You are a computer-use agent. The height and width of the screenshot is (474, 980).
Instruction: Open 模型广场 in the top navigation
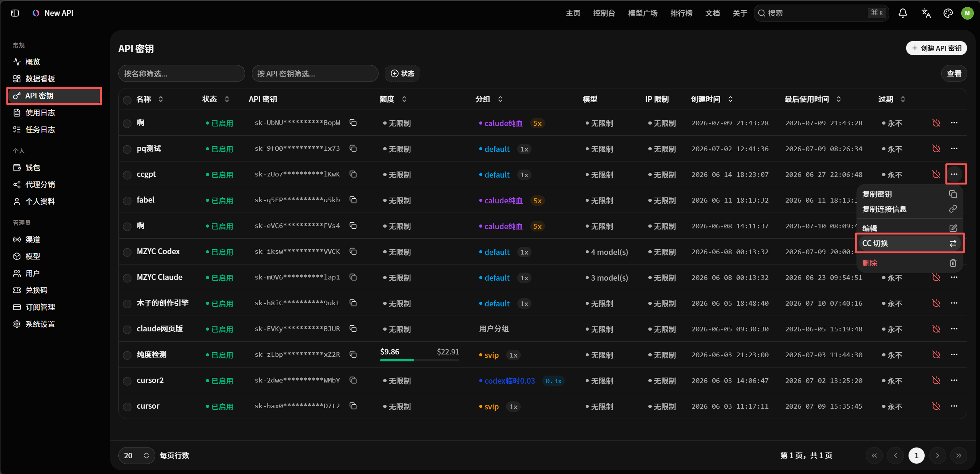[x=643, y=13]
